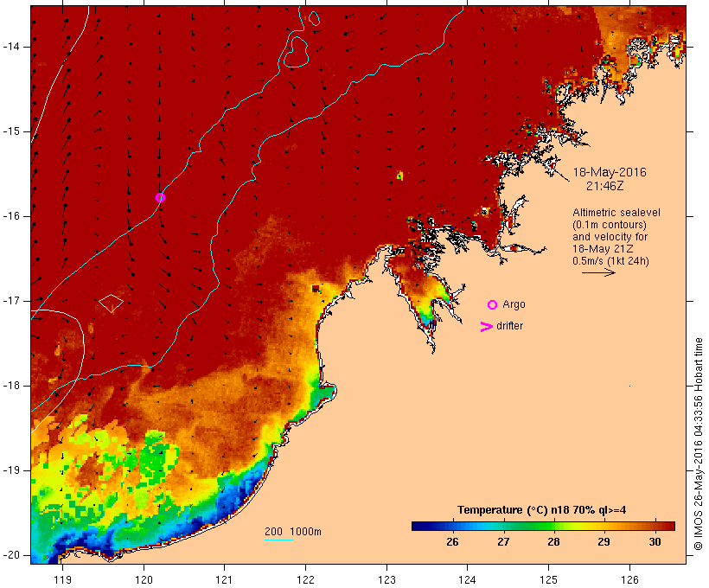Click the magenta Argo float marker on map
Image resolution: width=709 pixels, height=588 pixels.
click(x=160, y=197)
